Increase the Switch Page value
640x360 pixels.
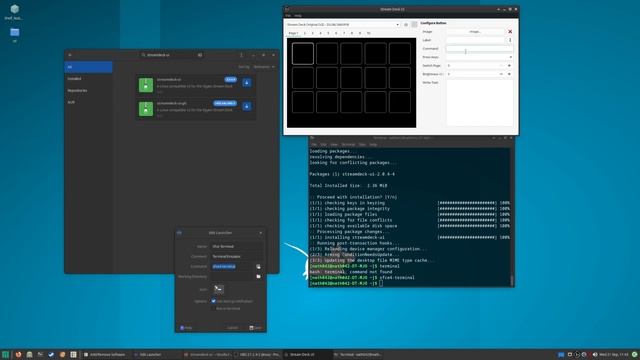point(509,65)
